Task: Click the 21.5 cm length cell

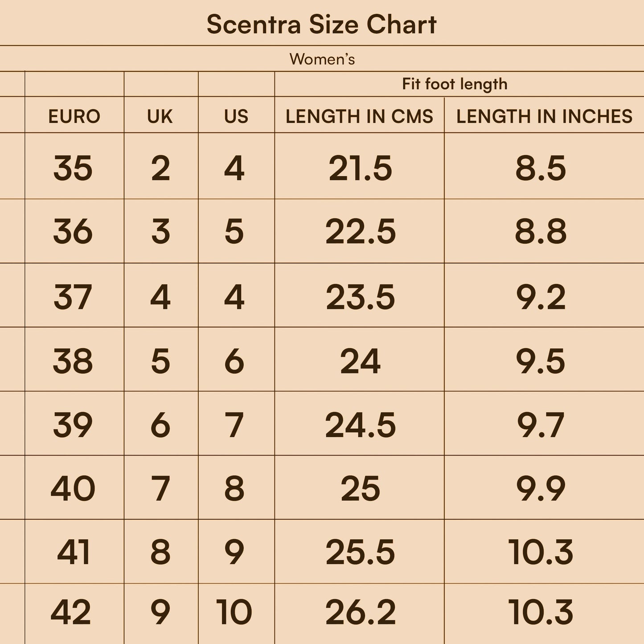Action: coord(360,168)
